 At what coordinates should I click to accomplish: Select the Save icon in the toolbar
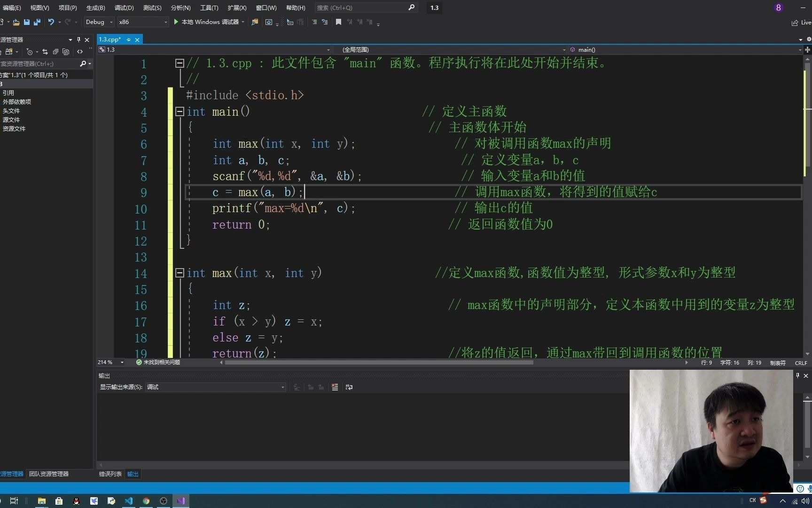tap(26, 22)
